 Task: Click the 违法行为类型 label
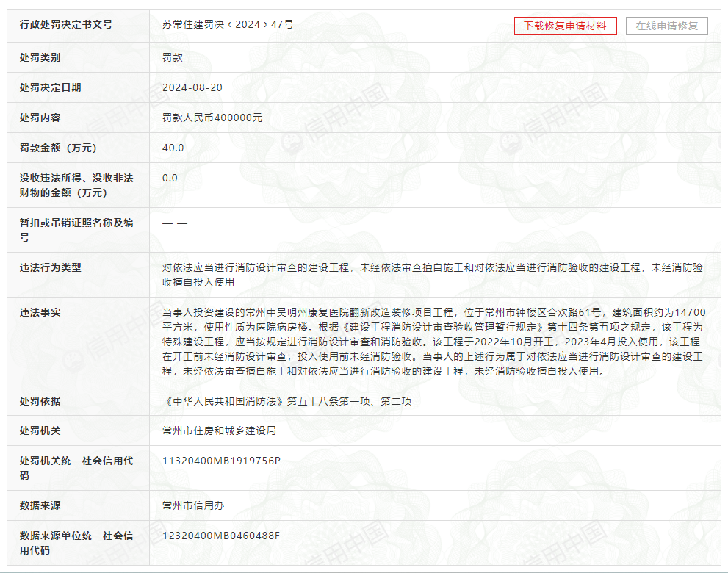tap(50, 268)
